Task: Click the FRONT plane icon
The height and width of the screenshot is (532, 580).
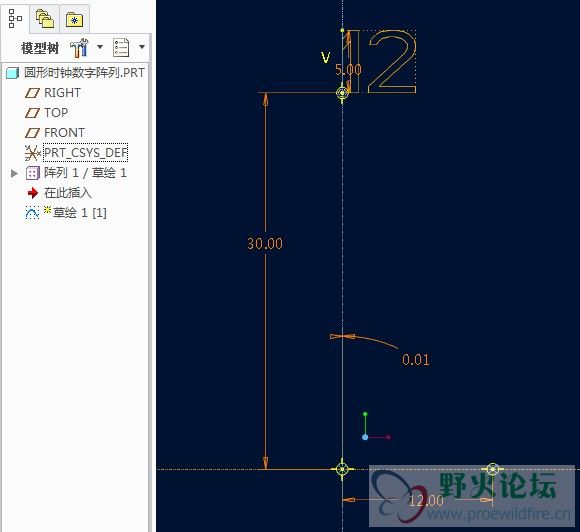Action: (x=32, y=132)
